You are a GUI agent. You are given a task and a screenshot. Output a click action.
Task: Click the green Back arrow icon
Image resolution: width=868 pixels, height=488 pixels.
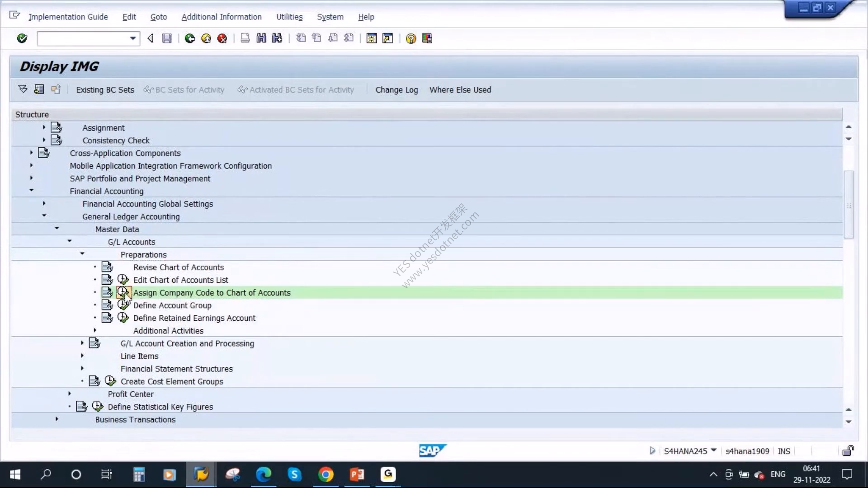[190, 38]
